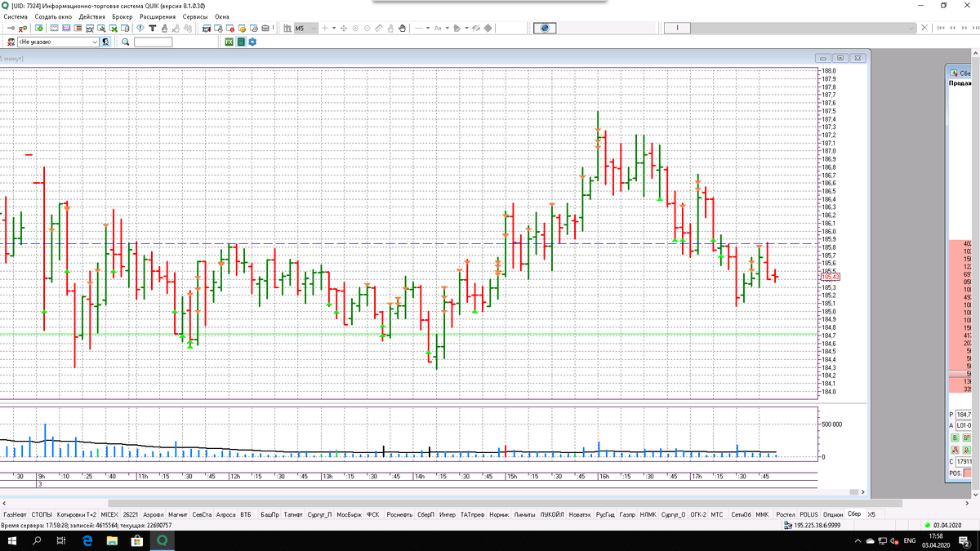The image size is (980, 551).
Task: Open the Действия menu
Action: coord(92,16)
